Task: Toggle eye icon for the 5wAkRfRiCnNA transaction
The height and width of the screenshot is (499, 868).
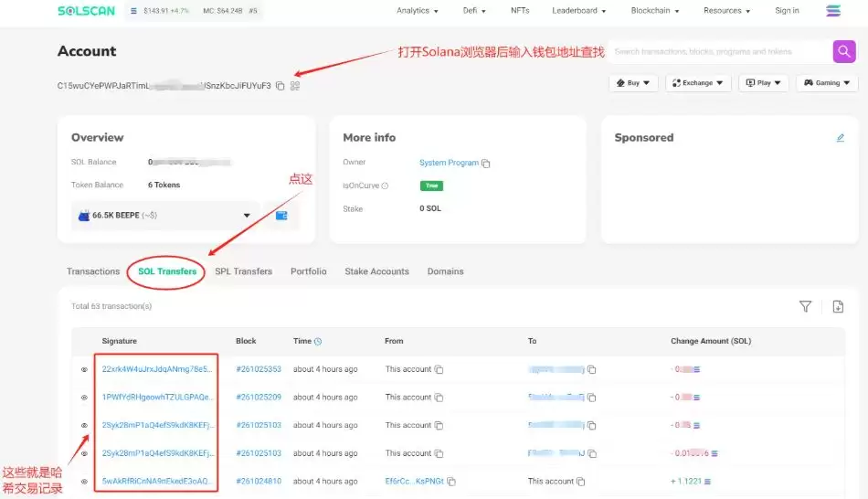Action: coord(84,482)
